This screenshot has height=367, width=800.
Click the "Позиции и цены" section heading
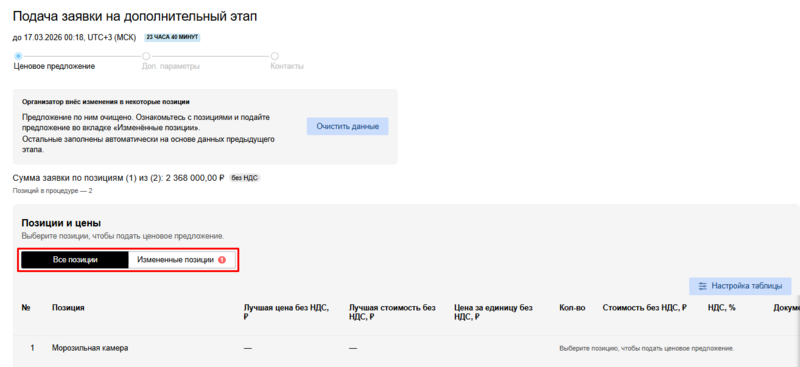61,223
